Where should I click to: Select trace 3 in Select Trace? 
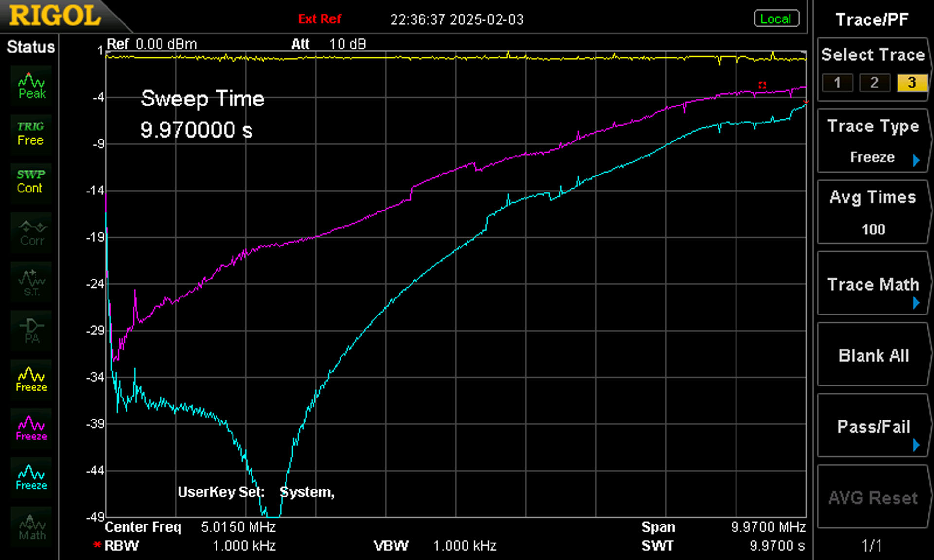912,83
